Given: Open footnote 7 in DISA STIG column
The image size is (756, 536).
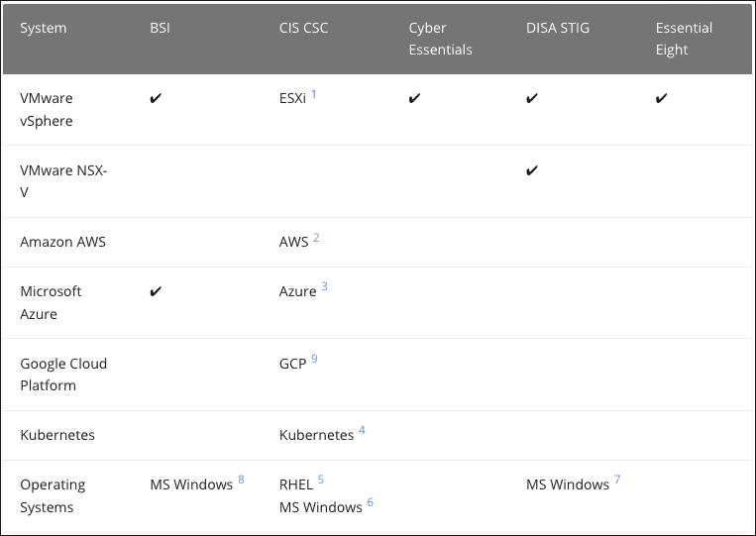Looking at the screenshot, I should 617,480.
